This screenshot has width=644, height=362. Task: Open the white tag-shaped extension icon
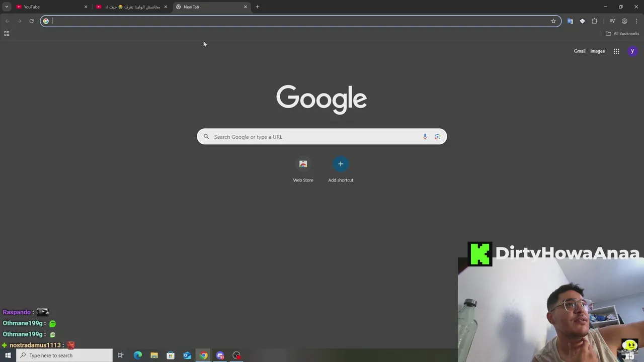click(582, 21)
